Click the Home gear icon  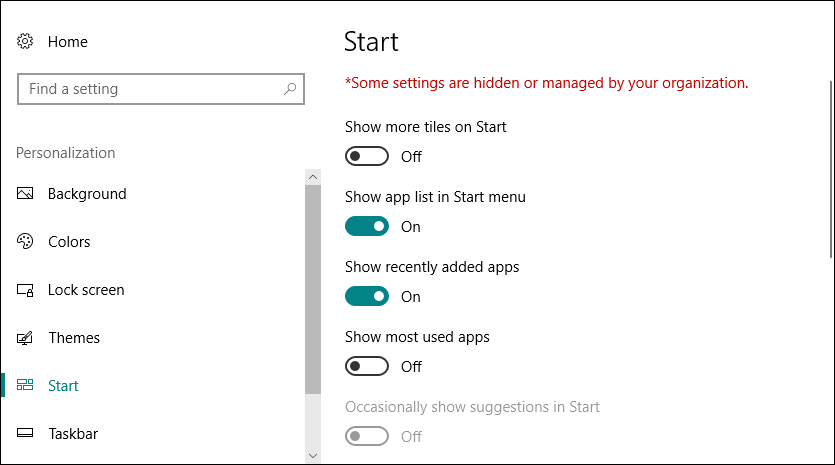[x=26, y=42]
